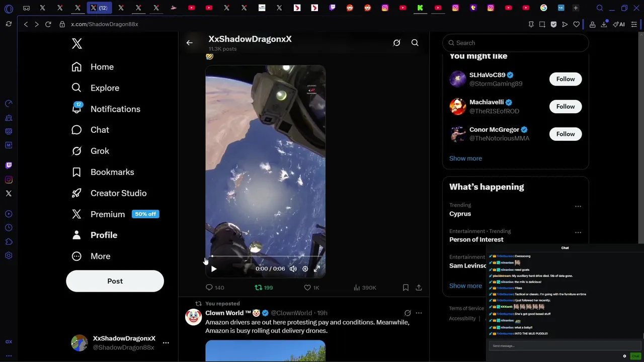
Task: Click the Grok icon in the profile header
Action: [396, 43]
